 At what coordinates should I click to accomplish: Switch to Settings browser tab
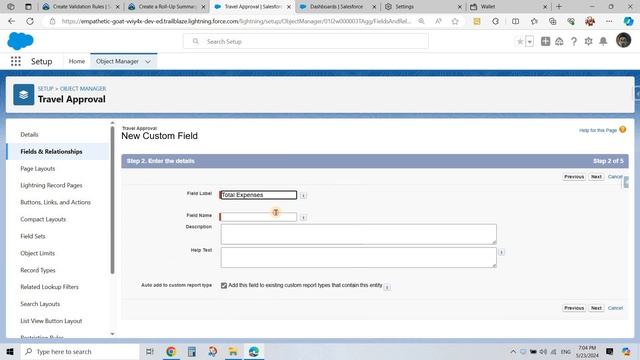pos(423,7)
